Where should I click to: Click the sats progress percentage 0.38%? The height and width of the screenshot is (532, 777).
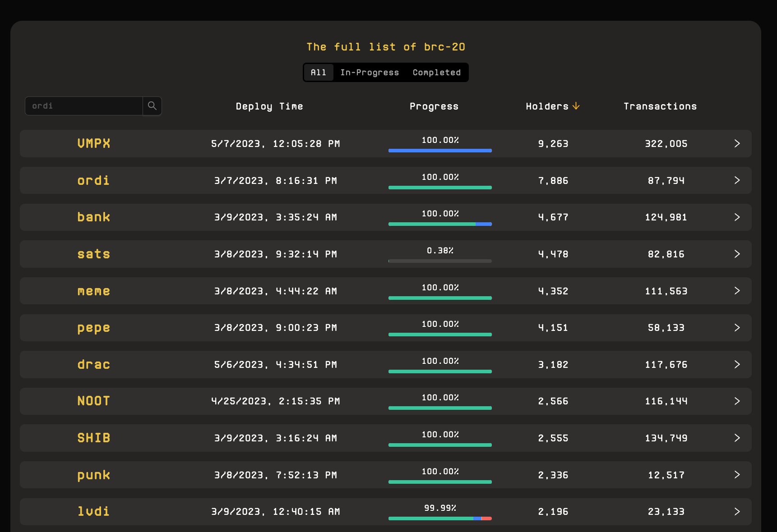440,251
